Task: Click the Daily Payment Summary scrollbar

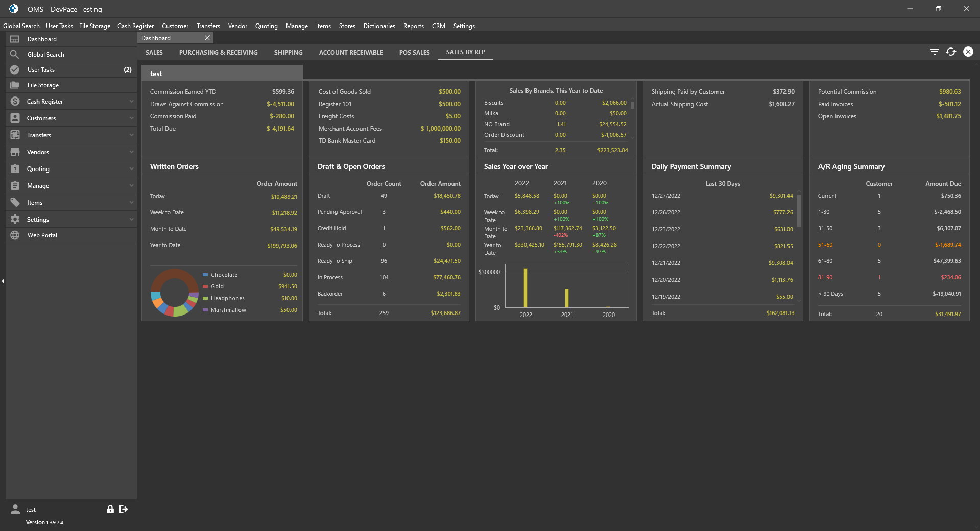Action: point(799,209)
